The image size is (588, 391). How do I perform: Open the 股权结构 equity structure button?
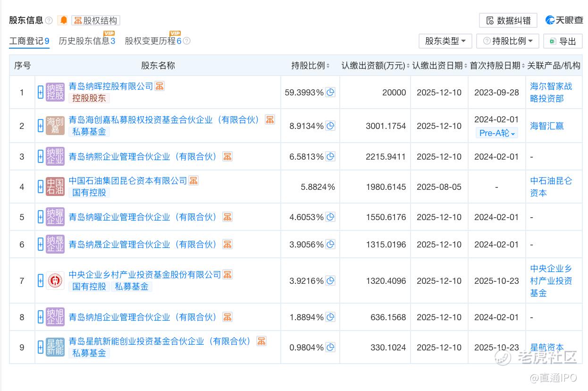96,20
